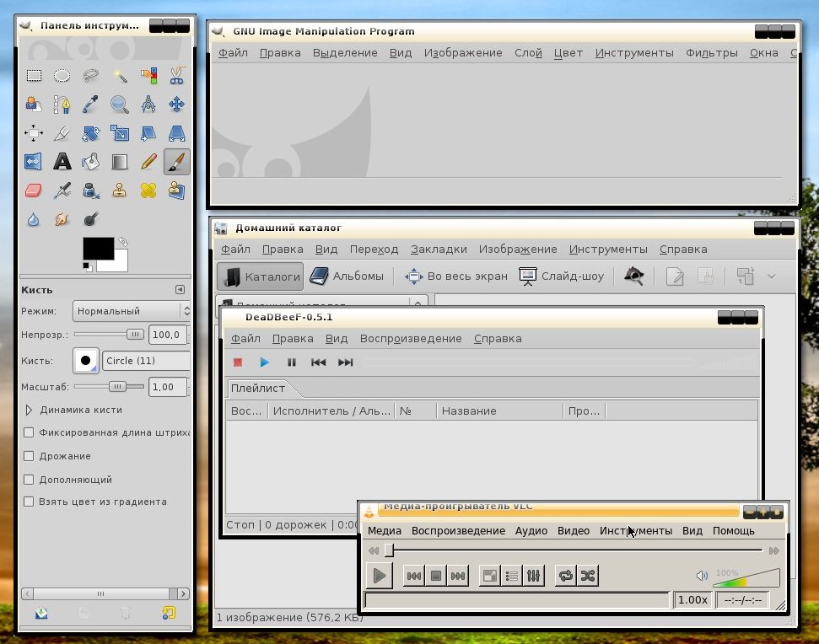Enable 'Фиксированная длина штриха' checkbox
819x644 pixels.
point(29,432)
